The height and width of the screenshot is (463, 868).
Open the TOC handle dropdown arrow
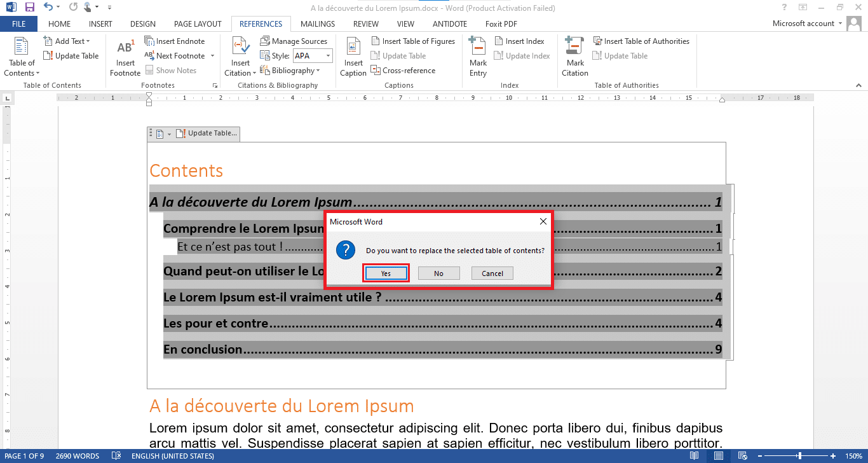click(170, 134)
